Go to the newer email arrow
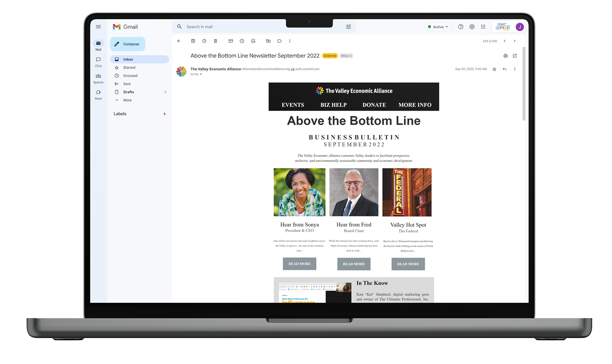The width and height of the screenshot is (612, 364). (x=505, y=41)
